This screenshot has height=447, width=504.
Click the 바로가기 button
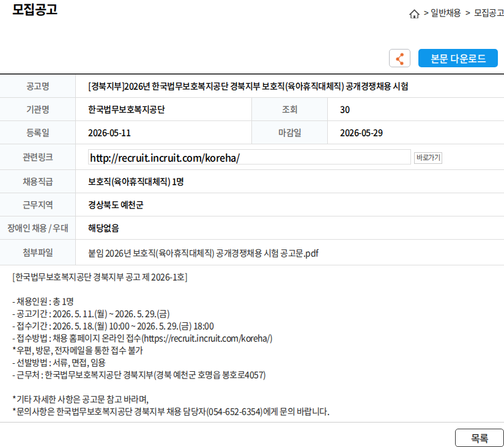coord(428,158)
